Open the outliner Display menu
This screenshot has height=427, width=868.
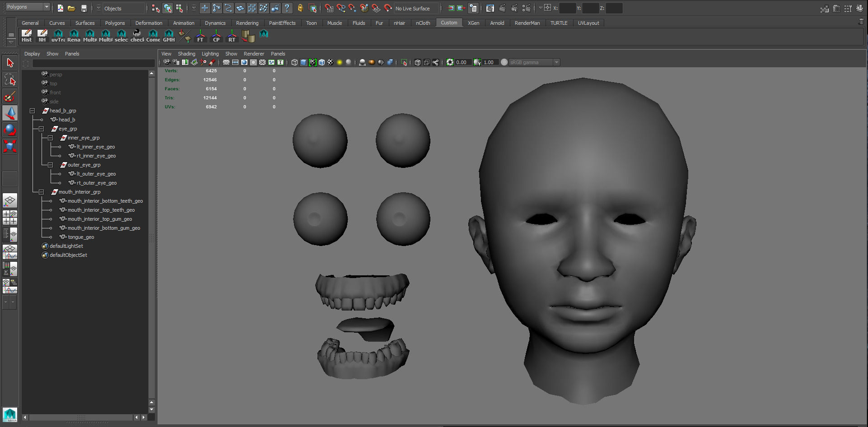[x=32, y=54]
